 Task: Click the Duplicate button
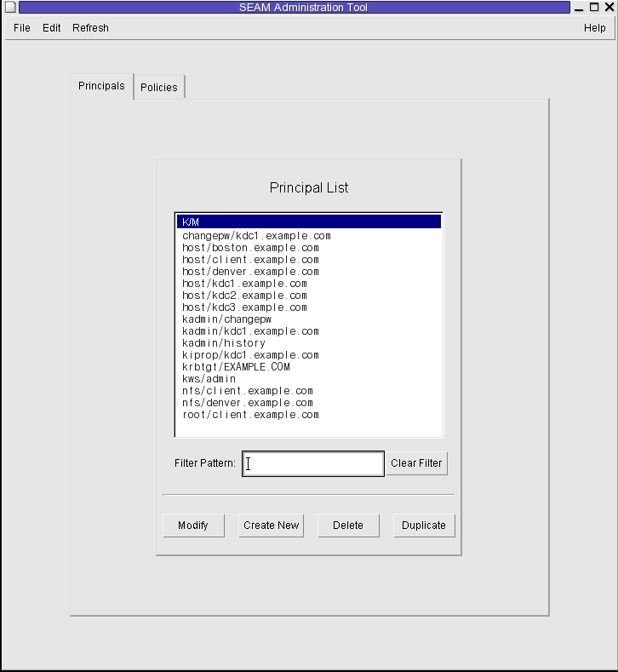[x=424, y=526]
